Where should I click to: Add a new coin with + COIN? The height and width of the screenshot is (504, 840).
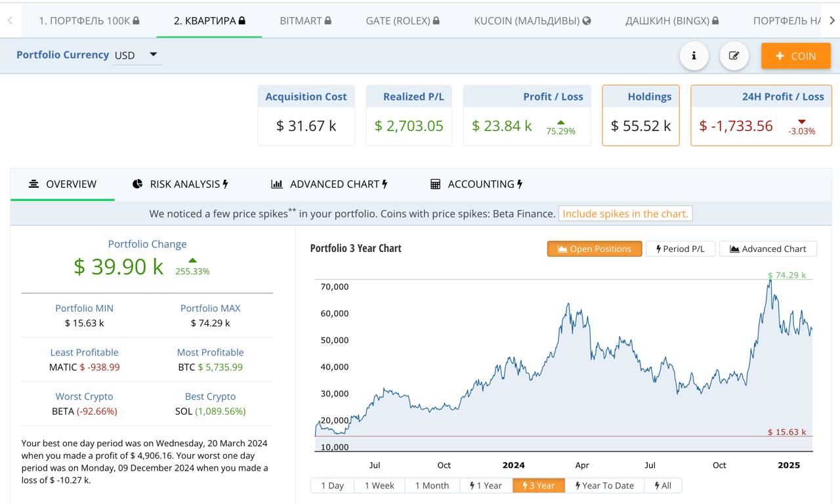pyautogui.click(x=796, y=56)
